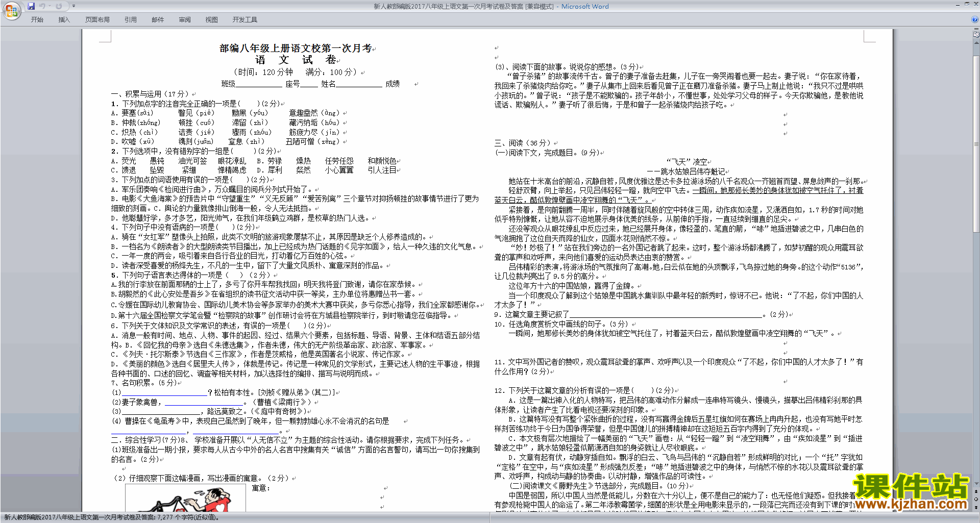Click the exam title 部编八年级上册语文校第一次月考
980x523 pixels.
[296, 48]
